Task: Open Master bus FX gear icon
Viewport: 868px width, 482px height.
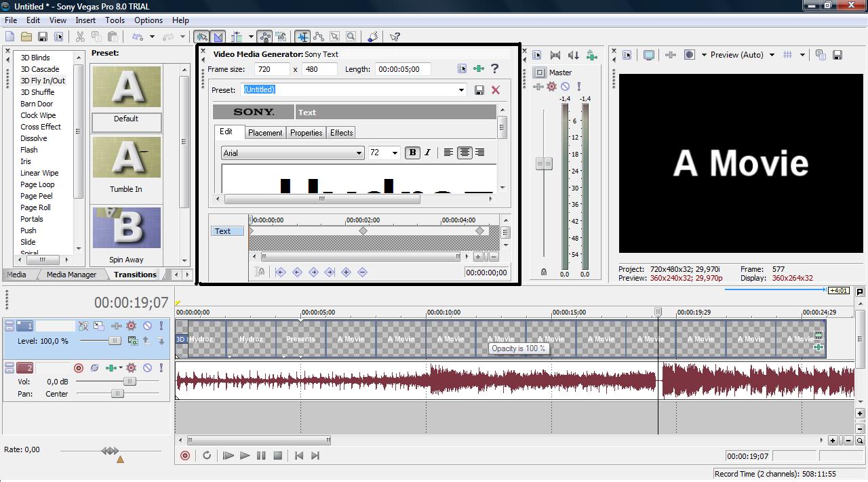Action: click(552, 86)
